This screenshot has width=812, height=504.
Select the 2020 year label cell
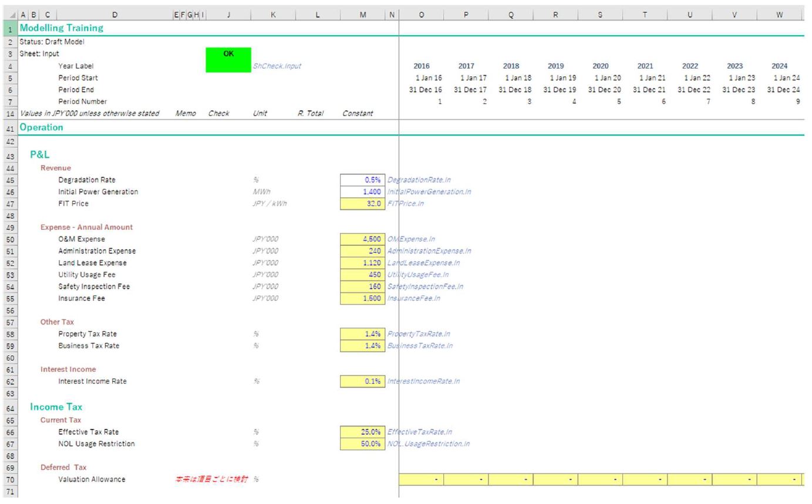(600, 66)
